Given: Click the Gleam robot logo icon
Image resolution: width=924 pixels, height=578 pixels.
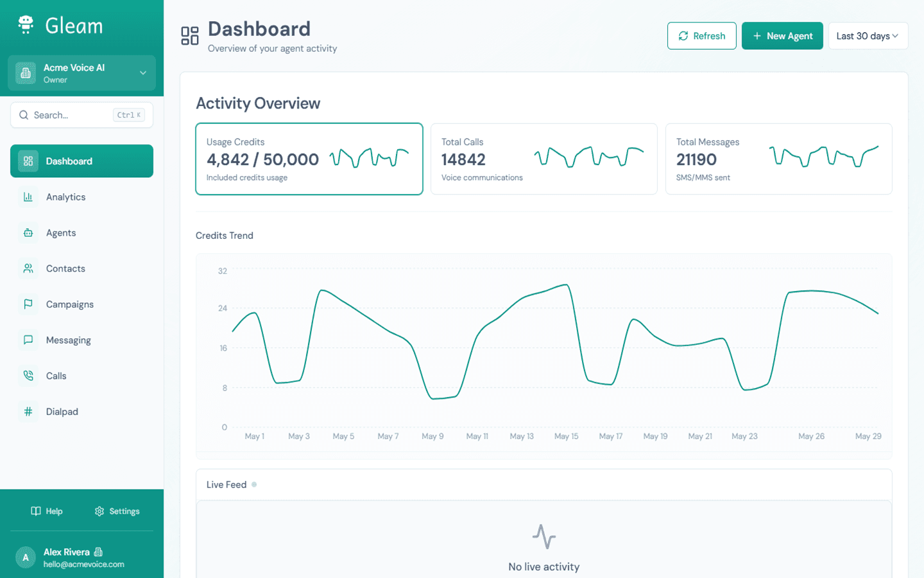Looking at the screenshot, I should (x=26, y=24).
